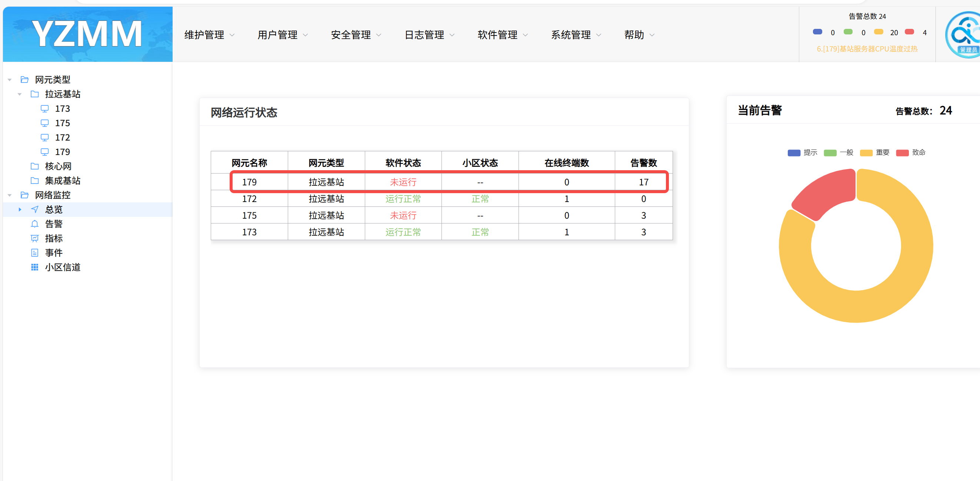
Task: Click the YZMM logo banner
Action: coord(87,34)
